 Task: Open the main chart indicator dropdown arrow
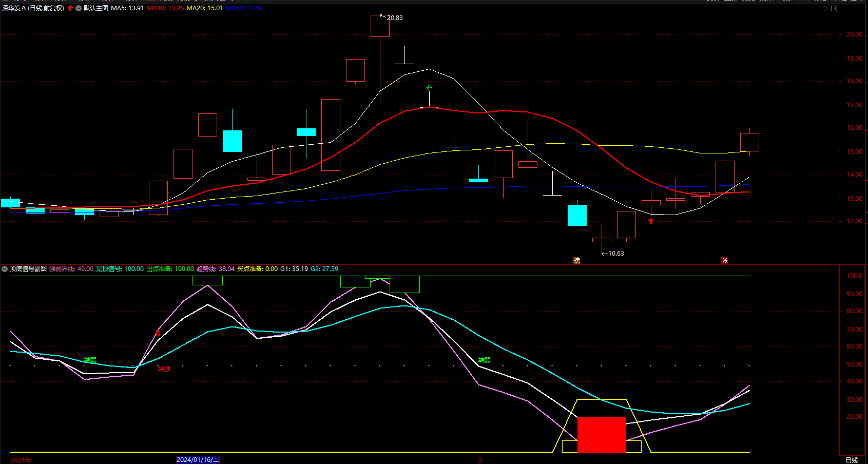pyautogui.click(x=79, y=8)
